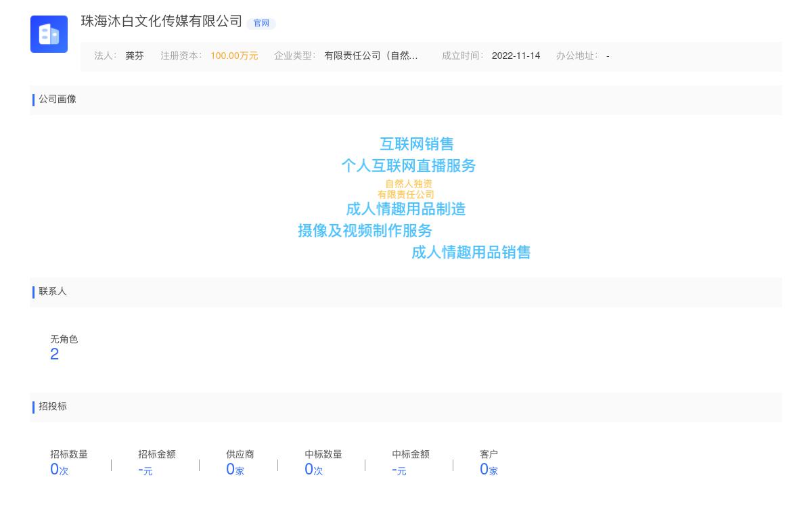Screen dimensions: 812x509
Task: Open the 官网 badge next to company name
Action: tap(261, 23)
